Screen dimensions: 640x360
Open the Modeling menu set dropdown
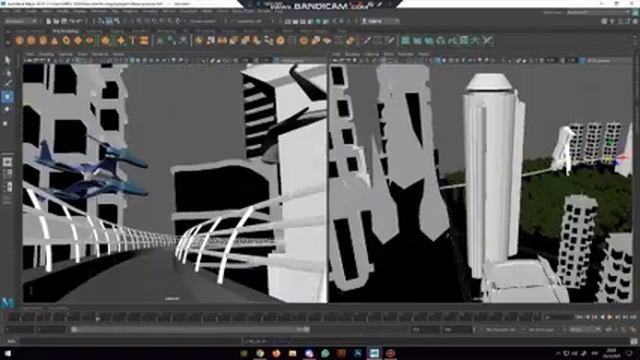click(x=21, y=21)
